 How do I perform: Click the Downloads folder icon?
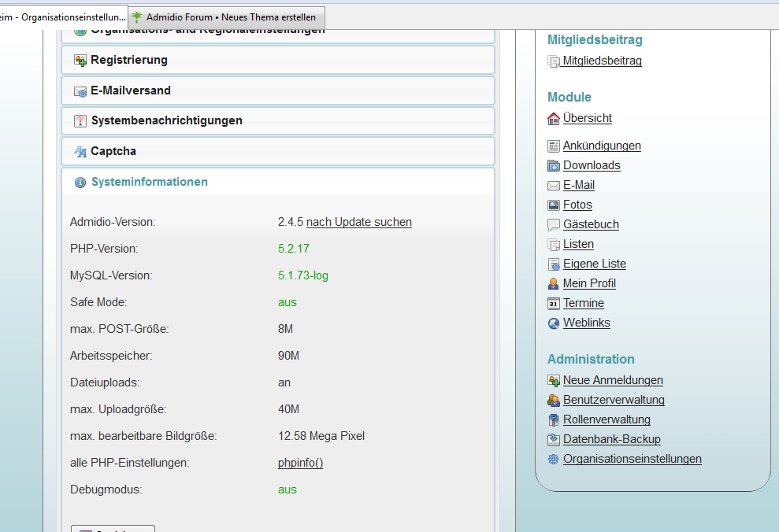coord(554,166)
